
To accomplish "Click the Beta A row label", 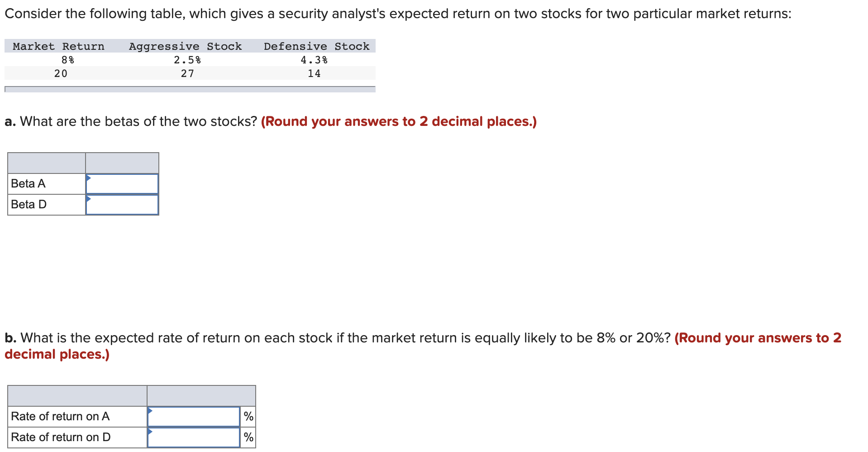I will tap(28, 183).
